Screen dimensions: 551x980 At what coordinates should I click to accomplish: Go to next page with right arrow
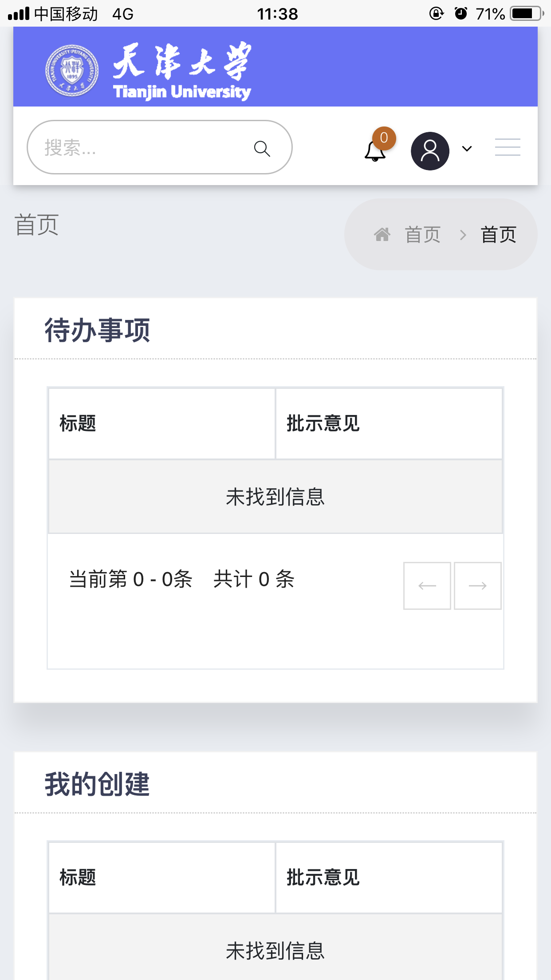(x=477, y=586)
